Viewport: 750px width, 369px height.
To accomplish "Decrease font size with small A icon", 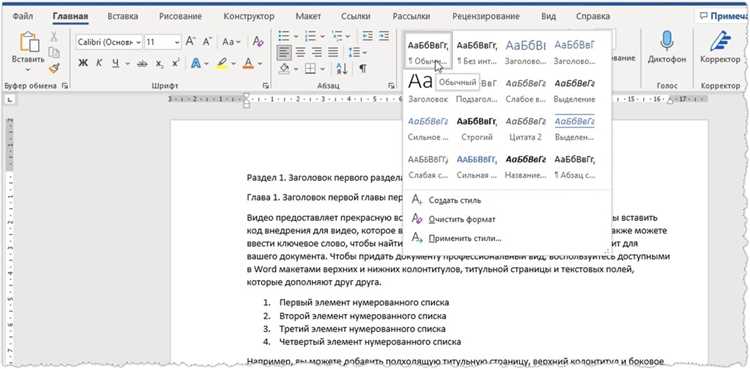I will [207, 42].
